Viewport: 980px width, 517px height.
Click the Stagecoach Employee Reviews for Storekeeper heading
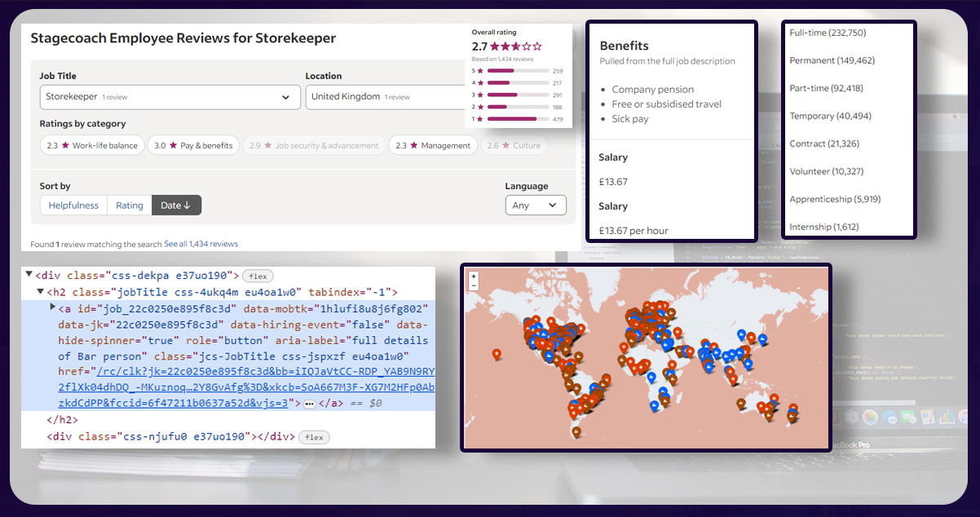pos(183,38)
